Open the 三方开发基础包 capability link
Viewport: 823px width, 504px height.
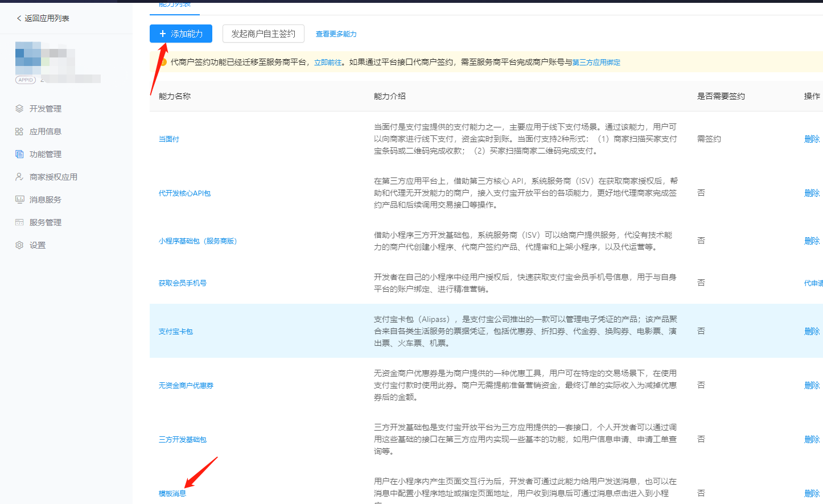183,440
